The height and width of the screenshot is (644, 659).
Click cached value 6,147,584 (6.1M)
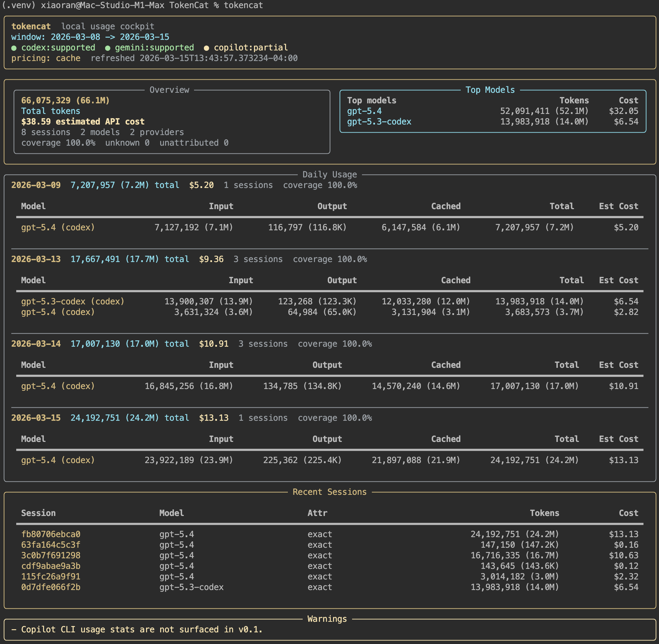(x=421, y=227)
